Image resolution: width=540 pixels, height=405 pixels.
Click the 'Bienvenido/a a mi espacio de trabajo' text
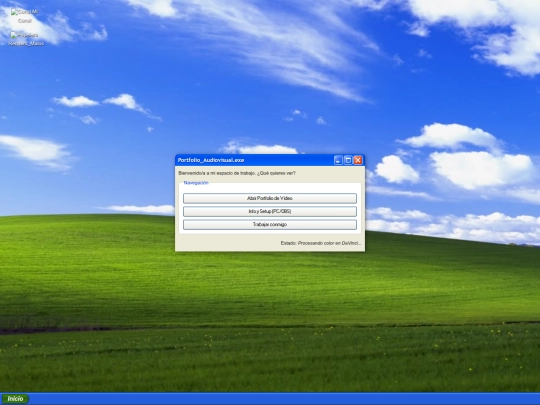point(217,173)
